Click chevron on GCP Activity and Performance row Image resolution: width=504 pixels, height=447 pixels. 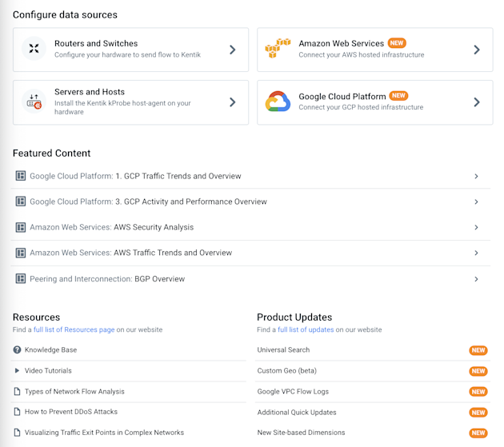pos(476,202)
